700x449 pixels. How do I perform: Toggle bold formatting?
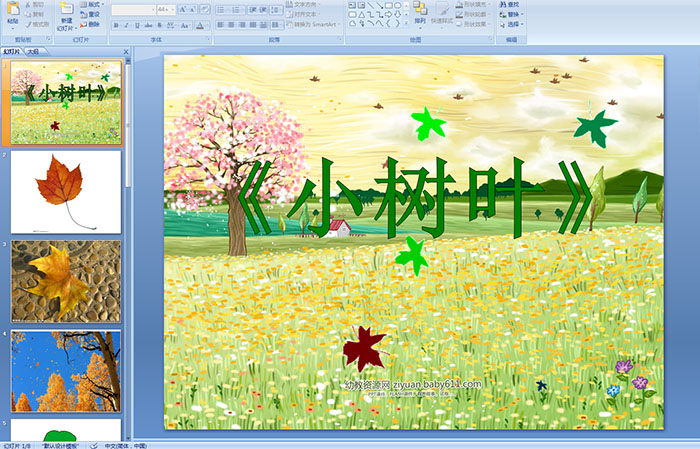pyautogui.click(x=116, y=25)
